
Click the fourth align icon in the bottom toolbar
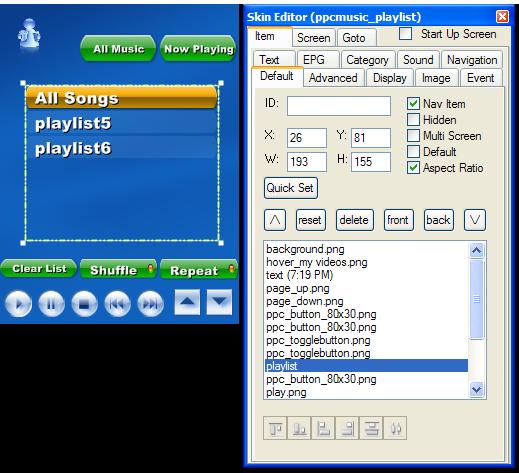pyautogui.click(x=347, y=428)
